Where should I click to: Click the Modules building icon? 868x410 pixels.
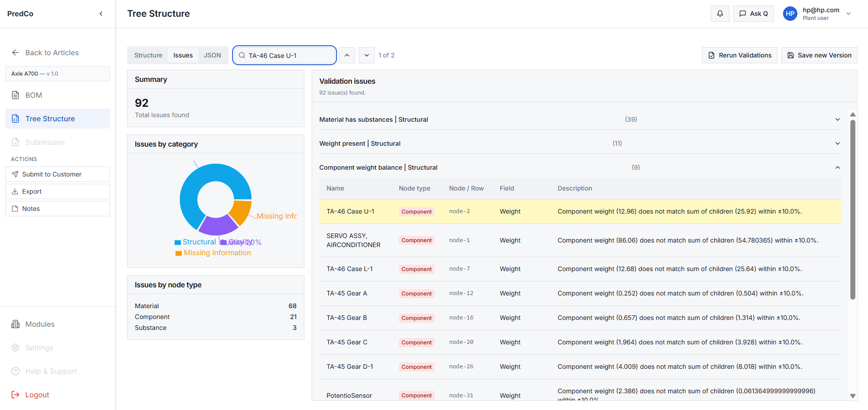[15, 324]
